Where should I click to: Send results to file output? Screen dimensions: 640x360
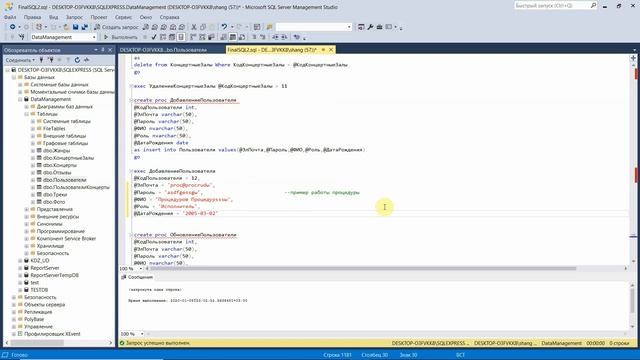[x=242, y=37]
